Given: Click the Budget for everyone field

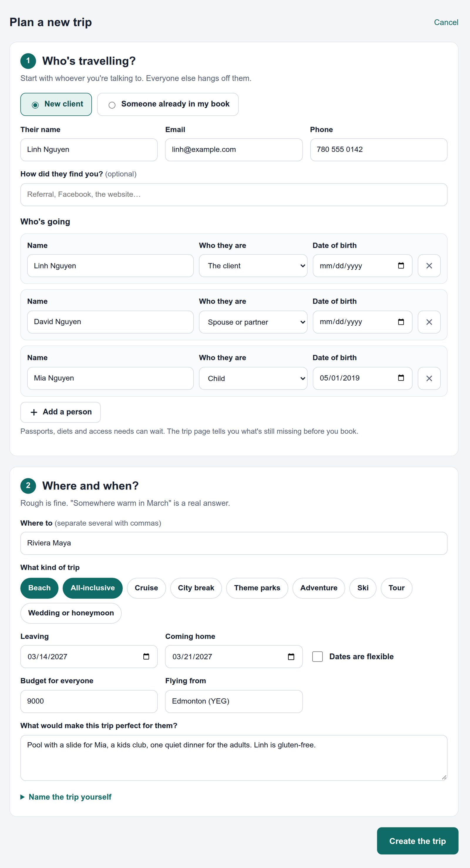Looking at the screenshot, I should pyautogui.click(x=89, y=701).
